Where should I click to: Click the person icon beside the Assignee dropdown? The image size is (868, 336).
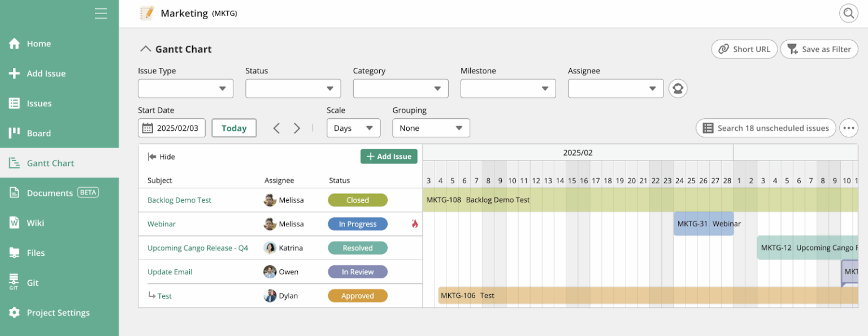[x=678, y=88]
